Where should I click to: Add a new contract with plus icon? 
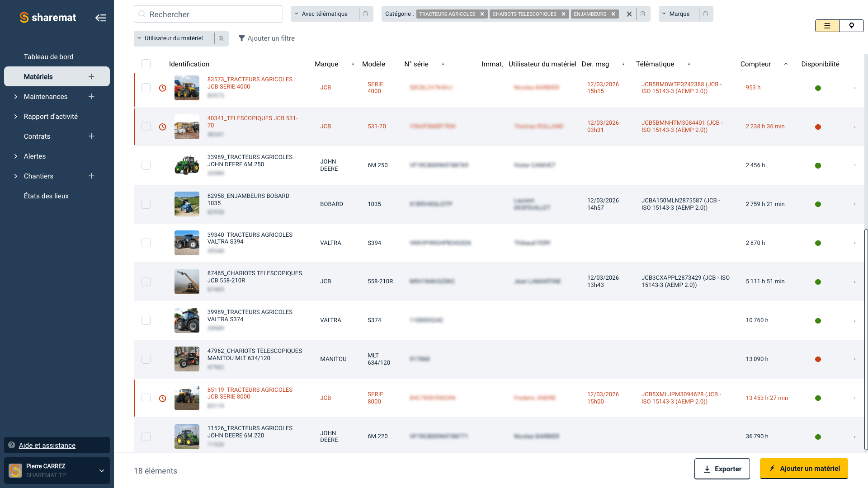91,136
